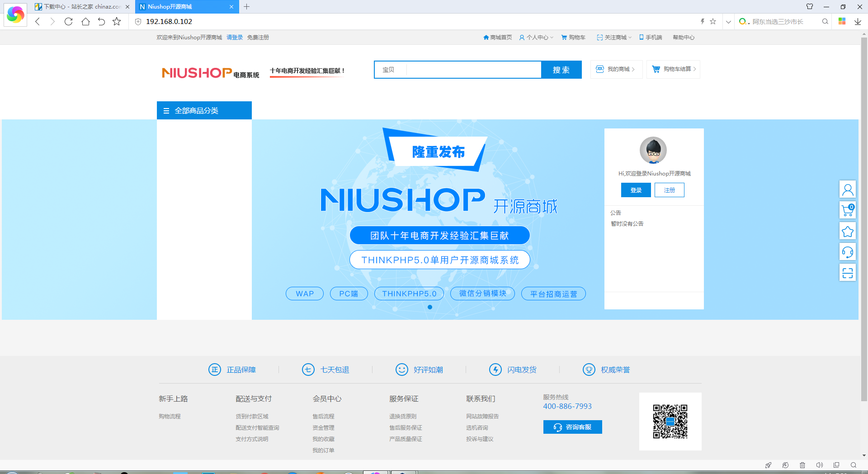Click the 注册 button in welcome panel

(669, 190)
